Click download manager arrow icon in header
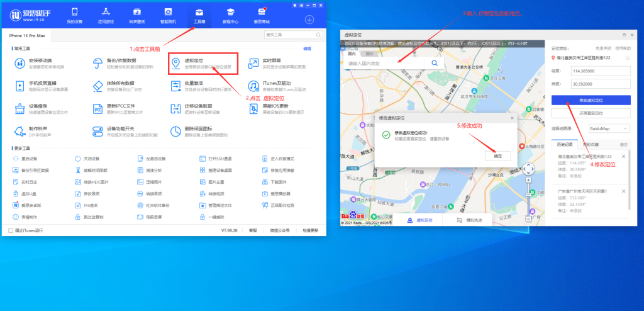This screenshot has height=311, width=644. 309,20
